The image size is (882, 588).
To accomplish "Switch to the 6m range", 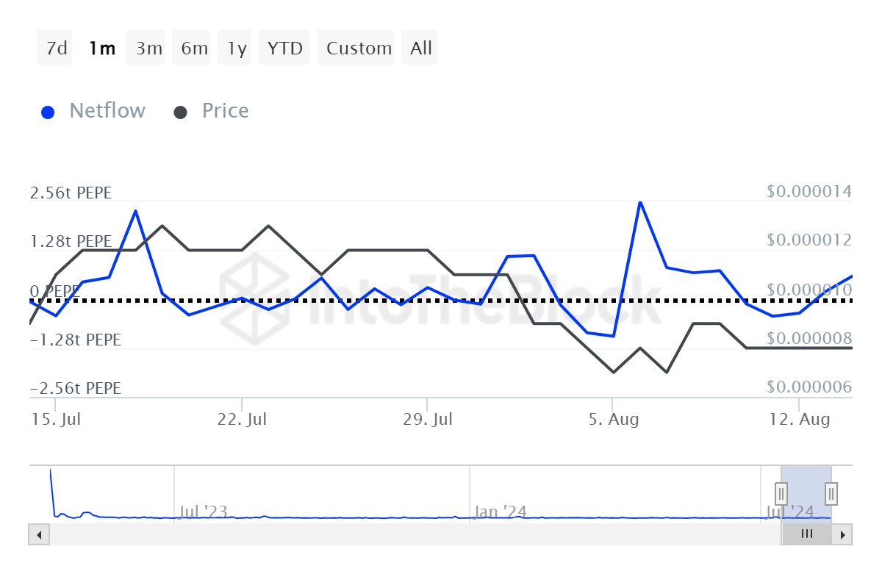I will point(194,49).
